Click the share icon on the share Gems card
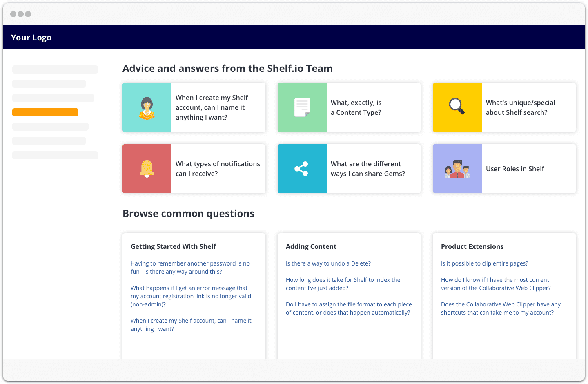Screen dimensions: 588x384 click(x=301, y=169)
